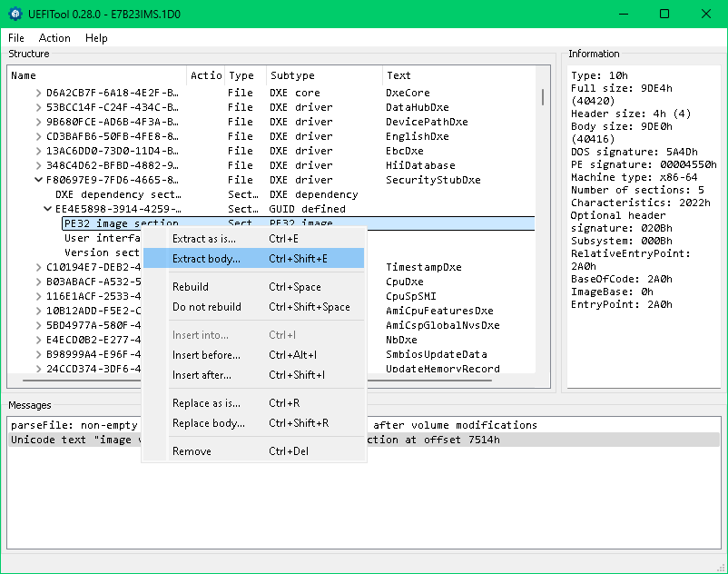Image resolution: width=728 pixels, height=574 pixels.
Task: Expand the CD3BAFB6 EnglishDxe node
Action: tap(38, 136)
